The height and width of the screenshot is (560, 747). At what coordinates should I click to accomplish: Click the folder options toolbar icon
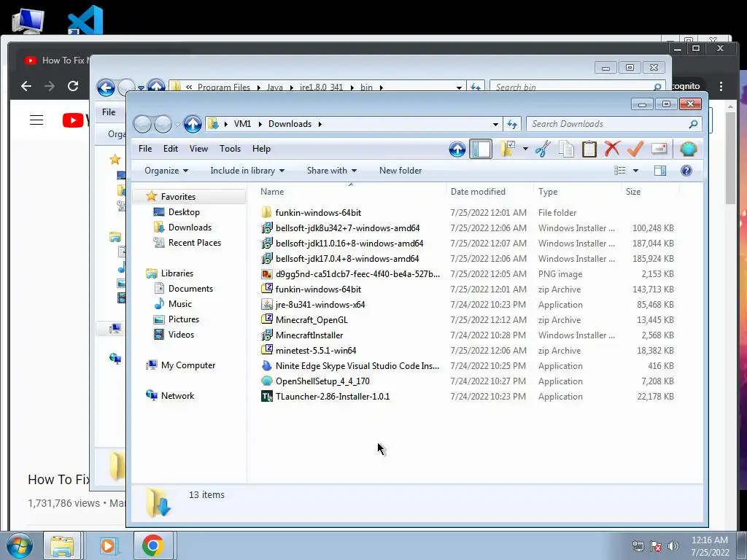point(508,149)
